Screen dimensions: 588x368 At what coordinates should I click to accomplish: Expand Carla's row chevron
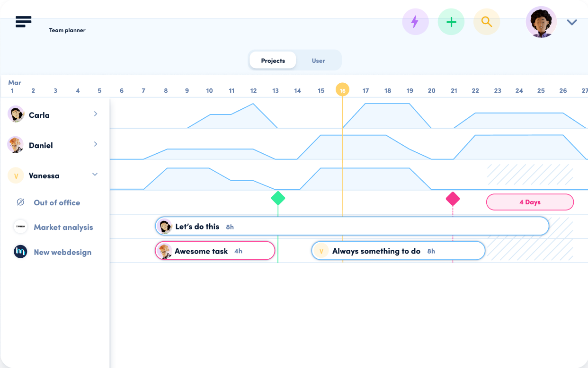tap(96, 114)
